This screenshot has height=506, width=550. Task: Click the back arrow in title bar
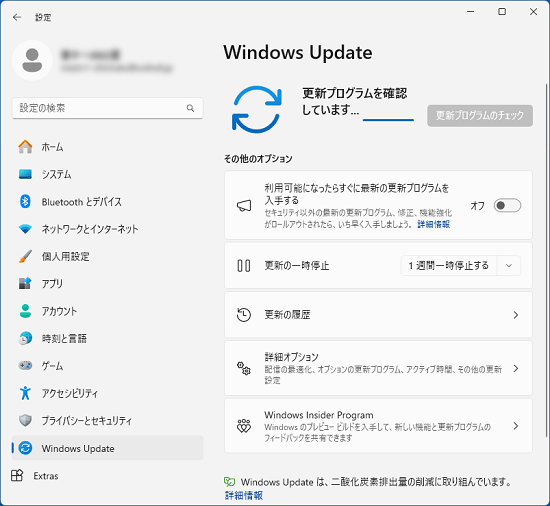16,17
